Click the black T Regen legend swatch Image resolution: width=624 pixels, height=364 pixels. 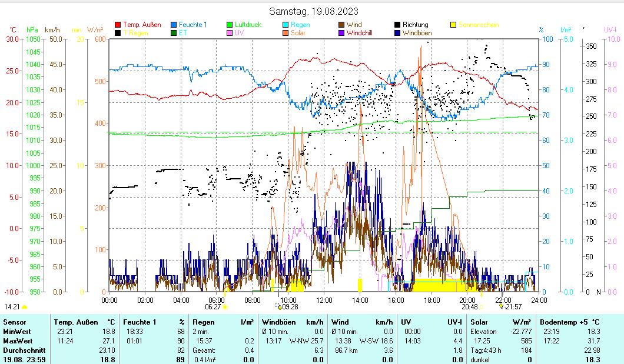(117, 33)
